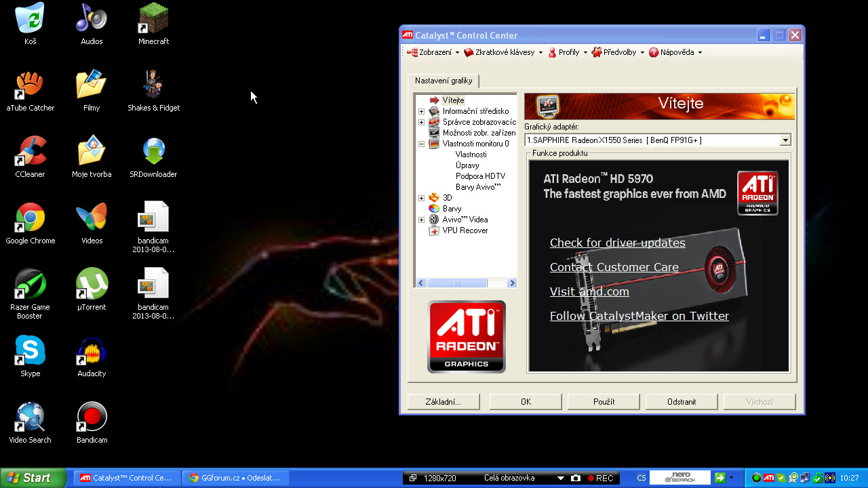Click inside the Nero search field
868x488 pixels.
click(679, 478)
